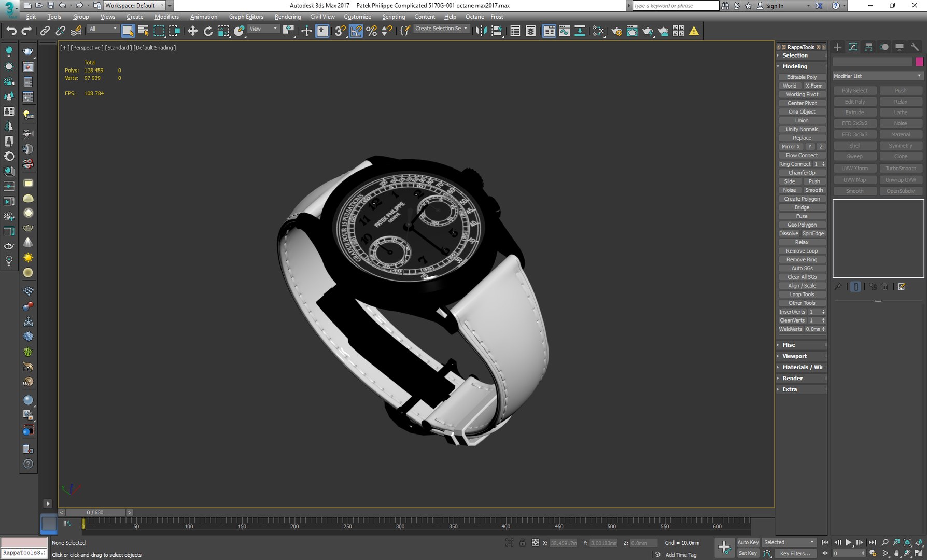Open the Octane menu
The image size is (927, 560).
(x=474, y=17)
